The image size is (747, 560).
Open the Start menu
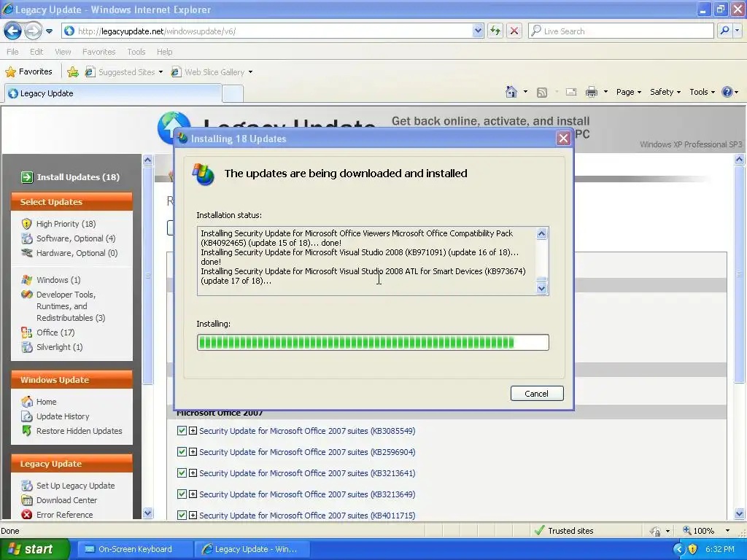tap(34, 549)
